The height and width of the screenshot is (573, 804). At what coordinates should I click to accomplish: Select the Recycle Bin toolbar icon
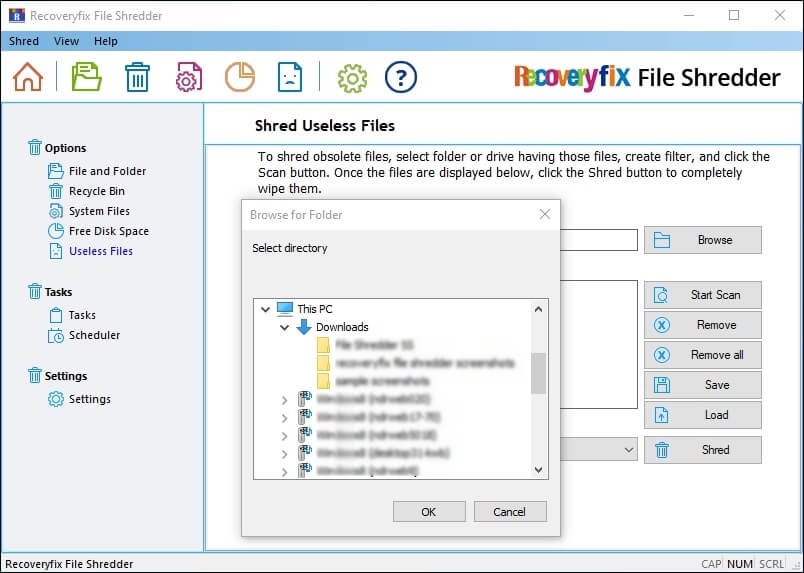tap(137, 77)
